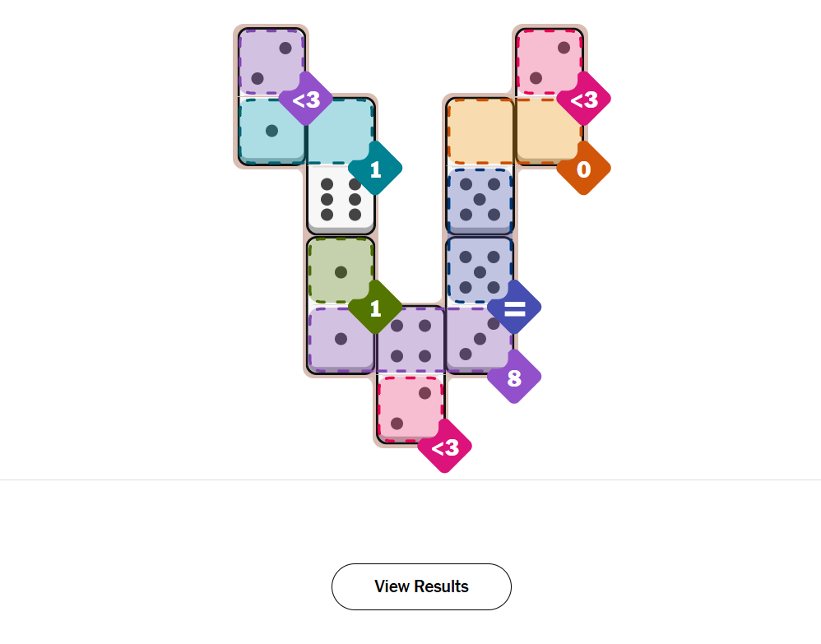Select the orange 0 constraint badge
This screenshot has width=821, height=644.
click(583, 169)
